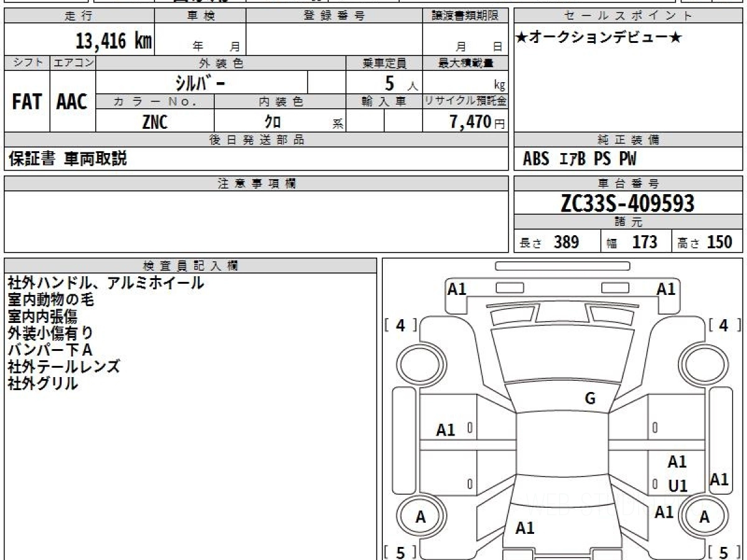Image resolution: width=747 pixels, height=560 pixels.
Task: Click the AAC air conditioner value
Action: click(x=72, y=101)
